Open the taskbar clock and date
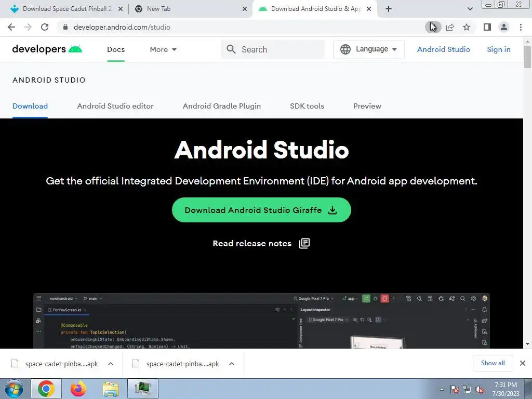The width and height of the screenshot is (532, 399). [506, 389]
